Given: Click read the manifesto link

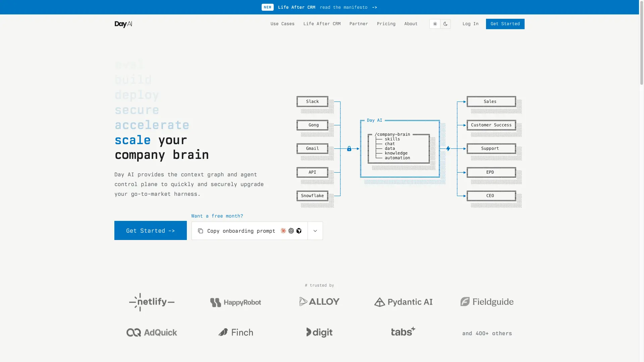Looking at the screenshot, I should tap(343, 7).
